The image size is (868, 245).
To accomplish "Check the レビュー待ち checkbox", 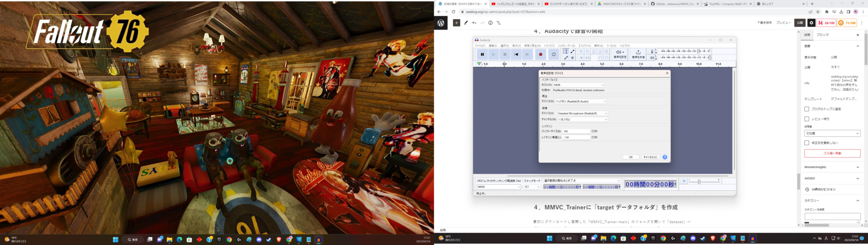I will (807, 119).
